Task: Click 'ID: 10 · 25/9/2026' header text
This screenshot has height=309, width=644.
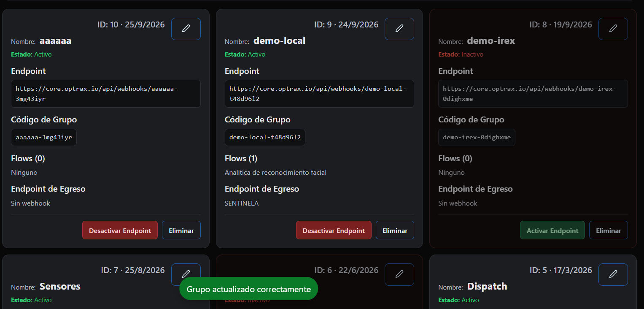Action: (131, 24)
